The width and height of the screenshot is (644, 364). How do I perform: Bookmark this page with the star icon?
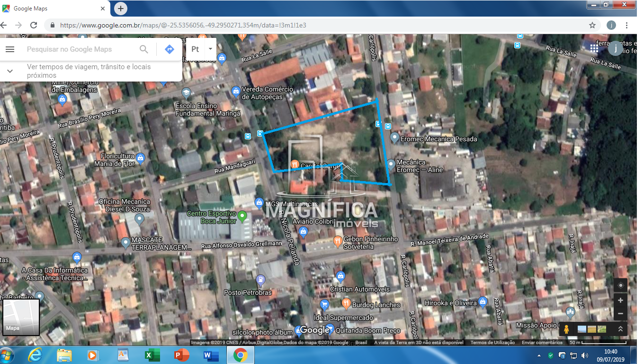pyautogui.click(x=592, y=25)
